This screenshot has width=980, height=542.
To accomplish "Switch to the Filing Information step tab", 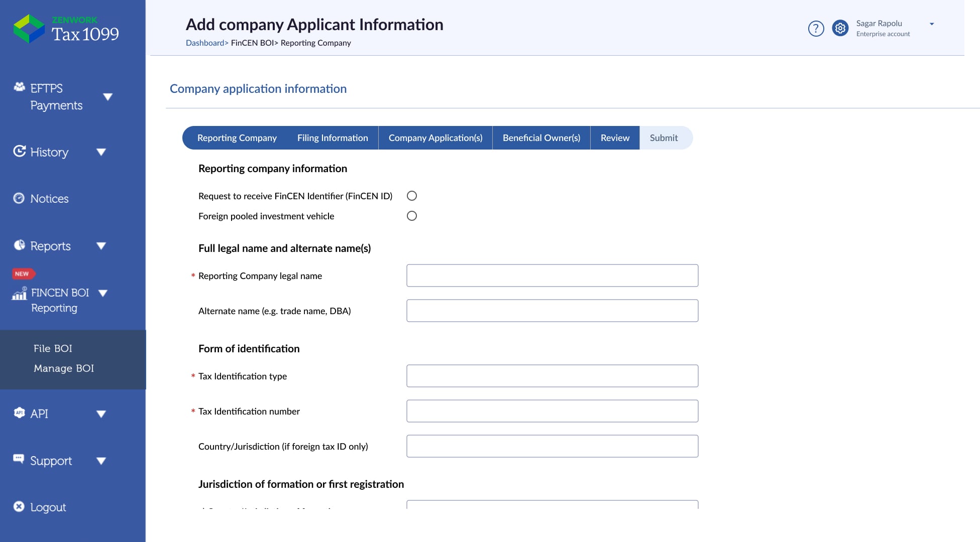I will 333,138.
